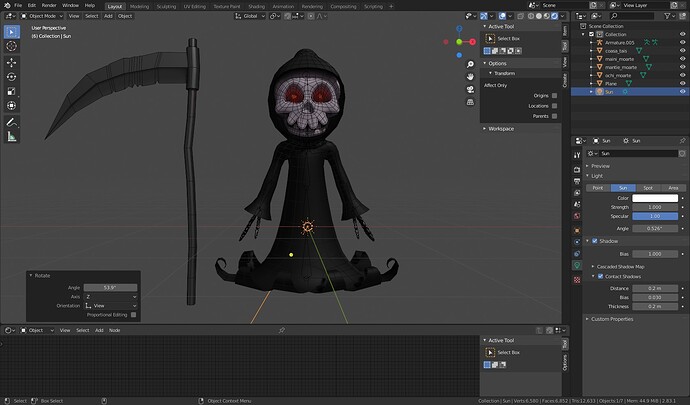Click the zoom magnifier viewport gizmo
Viewport: 690px width, 405px height.
470,64
